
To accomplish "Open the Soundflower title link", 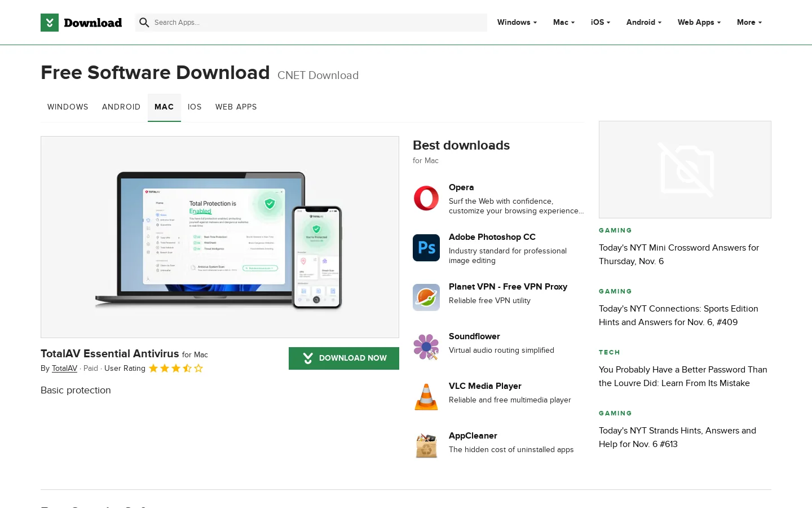I will 474,336.
